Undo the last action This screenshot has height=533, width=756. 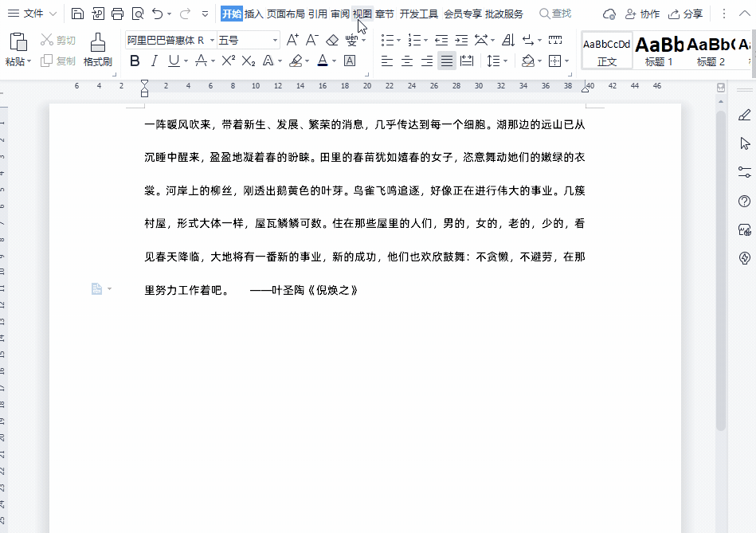click(156, 14)
